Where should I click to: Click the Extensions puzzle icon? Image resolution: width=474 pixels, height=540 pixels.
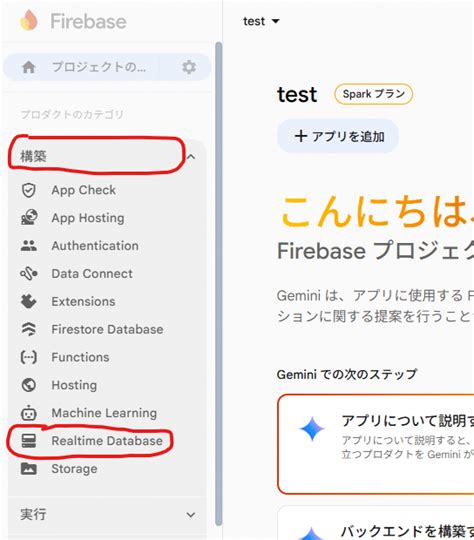click(x=29, y=301)
